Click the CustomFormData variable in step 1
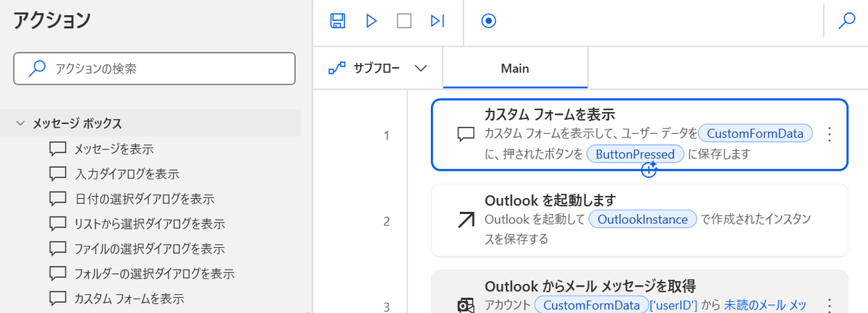The width and height of the screenshot is (868, 313). [756, 133]
